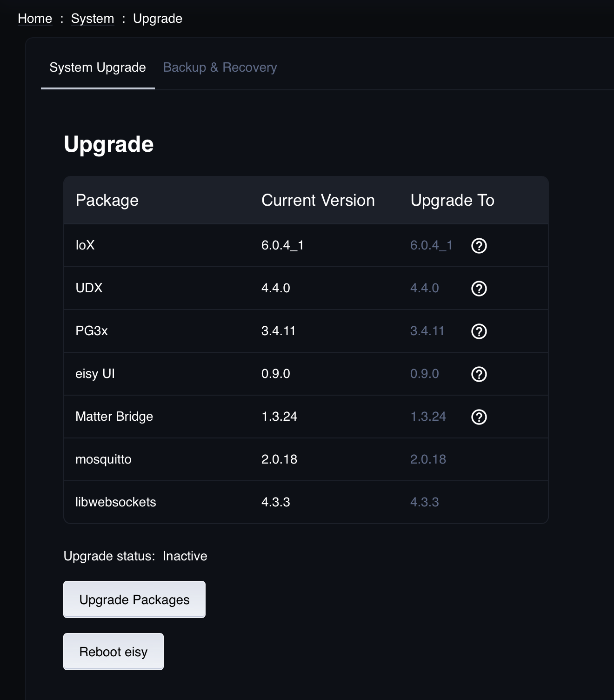Viewport: 614px width, 700px height.
Task: Switch to the Backup & Recovery tab
Action: point(220,67)
